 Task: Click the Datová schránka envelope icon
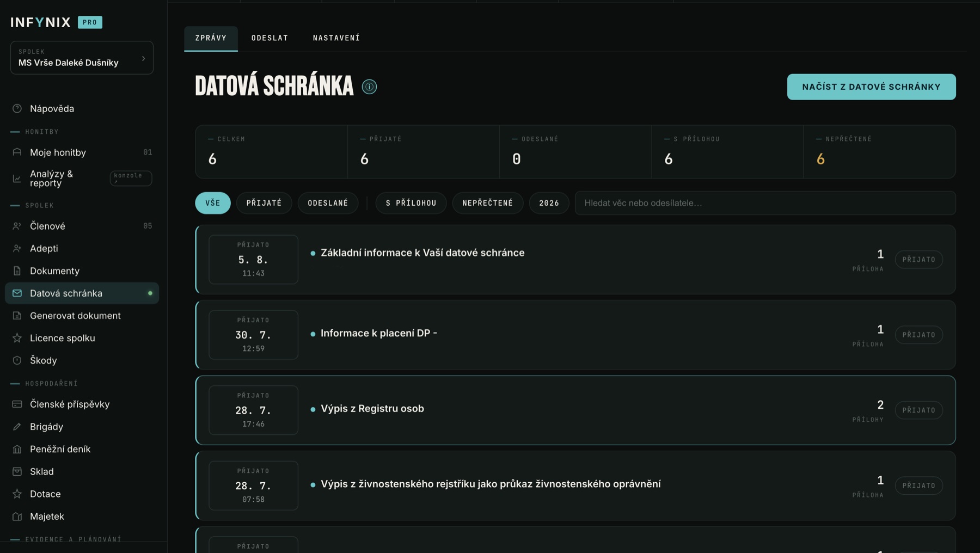click(17, 293)
